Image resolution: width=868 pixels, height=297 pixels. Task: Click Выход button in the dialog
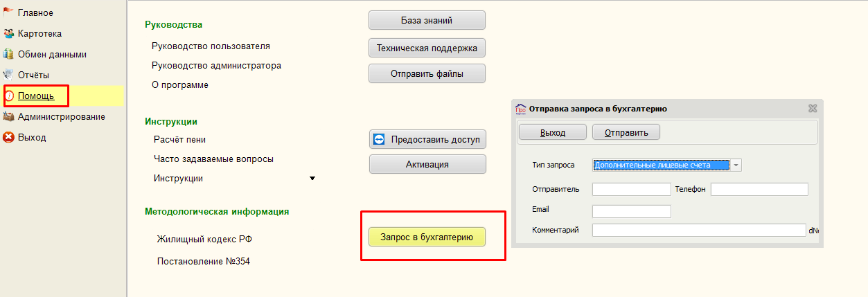point(553,132)
